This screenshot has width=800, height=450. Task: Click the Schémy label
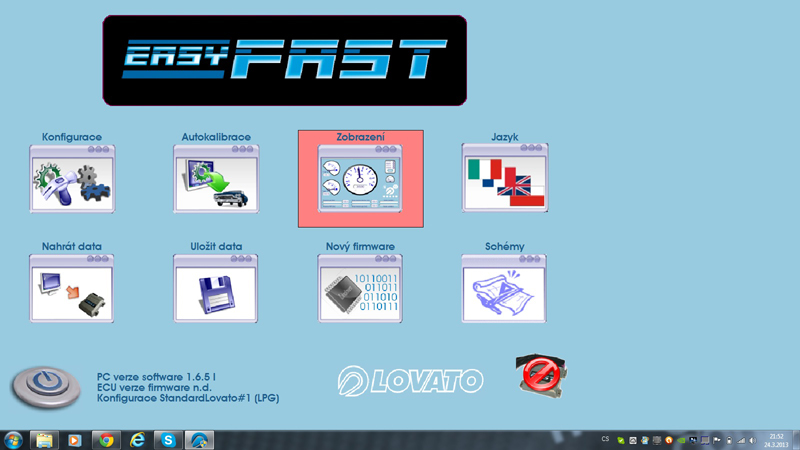(505, 246)
